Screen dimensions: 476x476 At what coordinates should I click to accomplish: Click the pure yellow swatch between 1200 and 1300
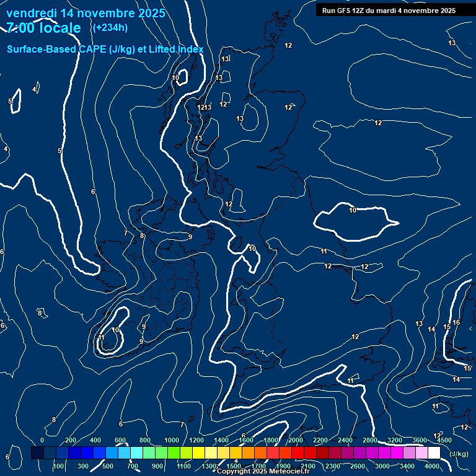coord(198,452)
